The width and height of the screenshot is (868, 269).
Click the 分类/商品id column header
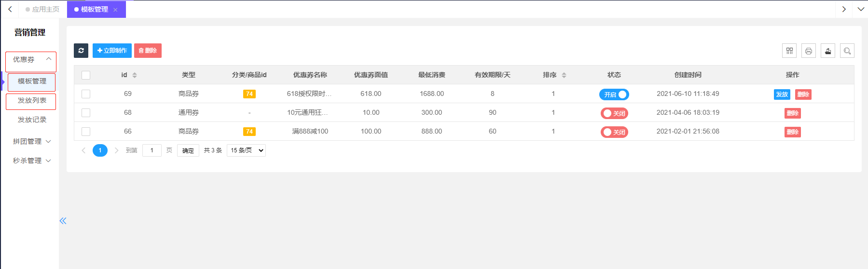[x=249, y=75]
